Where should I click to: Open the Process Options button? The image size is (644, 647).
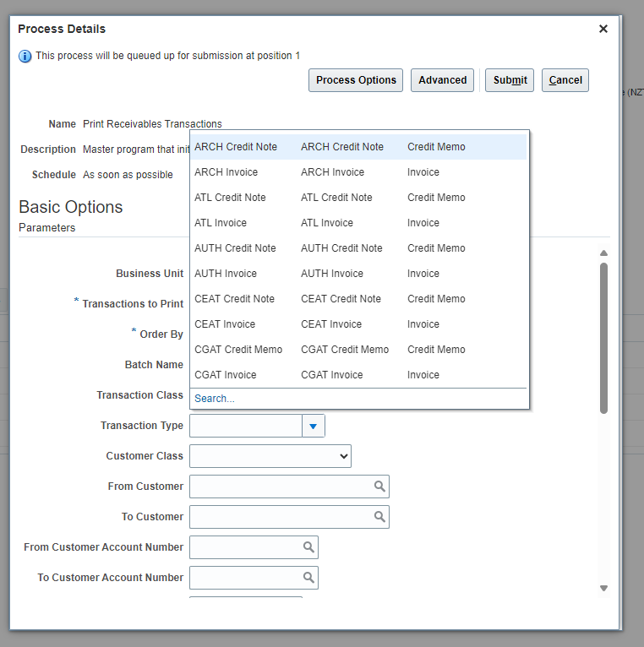pyautogui.click(x=356, y=80)
